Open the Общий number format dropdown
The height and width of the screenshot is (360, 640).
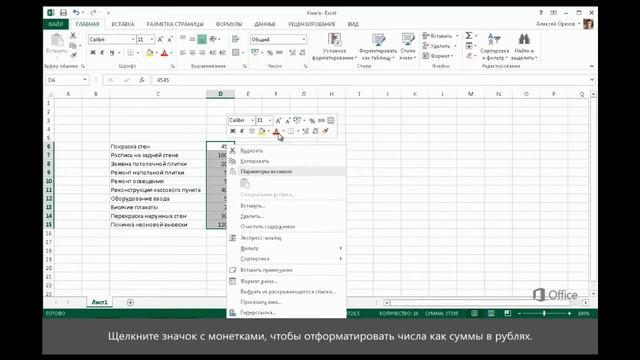coord(304,40)
